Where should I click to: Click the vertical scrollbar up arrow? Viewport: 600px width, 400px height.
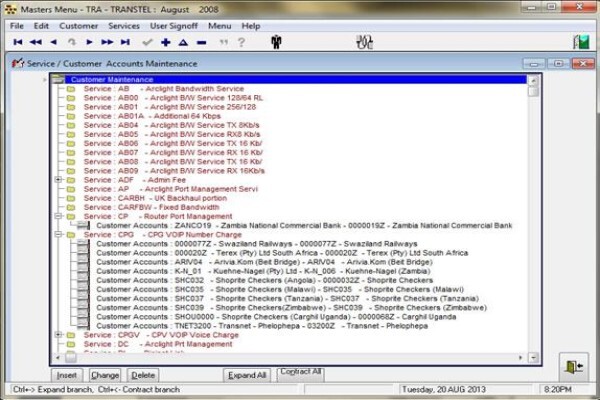click(x=533, y=81)
